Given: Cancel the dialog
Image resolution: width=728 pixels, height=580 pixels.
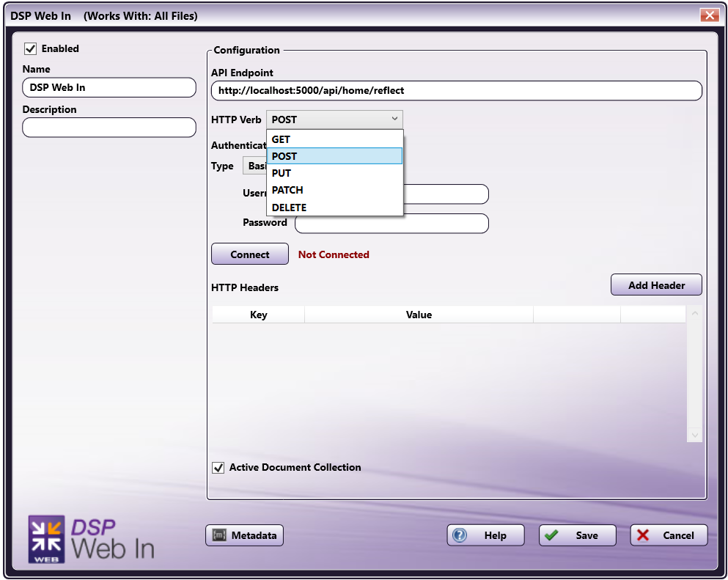Looking at the screenshot, I should (669, 535).
